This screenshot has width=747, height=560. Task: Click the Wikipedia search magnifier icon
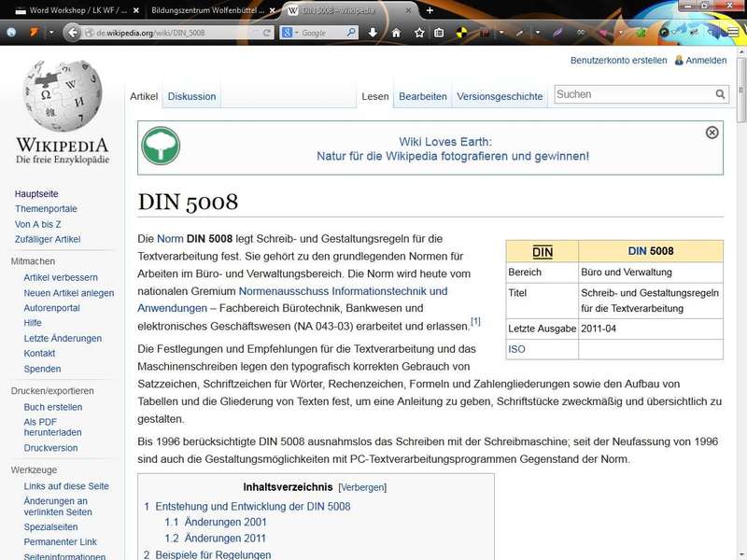[x=721, y=94]
